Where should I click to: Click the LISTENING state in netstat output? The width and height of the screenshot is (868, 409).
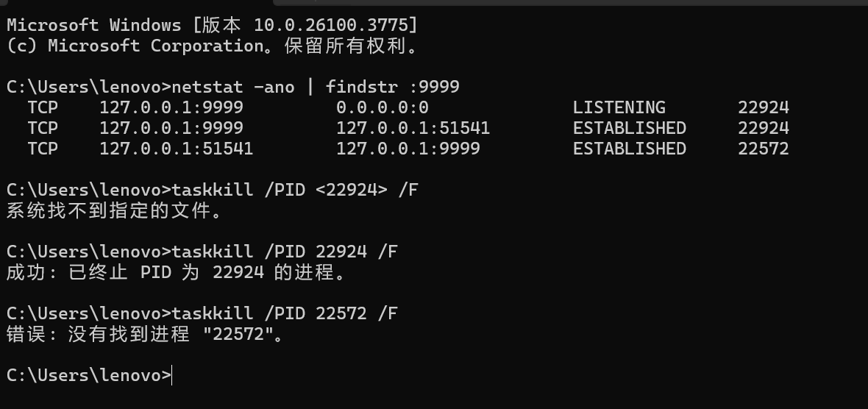coord(619,107)
